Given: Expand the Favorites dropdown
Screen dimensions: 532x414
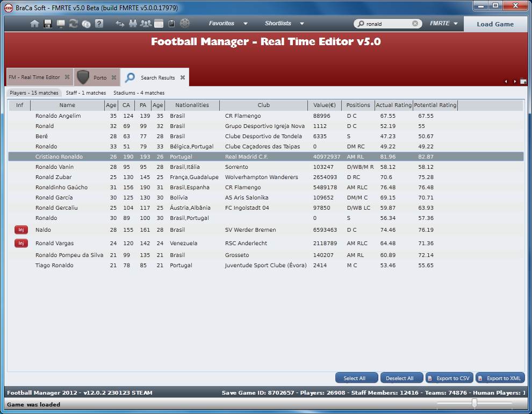Looking at the screenshot, I should pyautogui.click(x=228, y=24).
